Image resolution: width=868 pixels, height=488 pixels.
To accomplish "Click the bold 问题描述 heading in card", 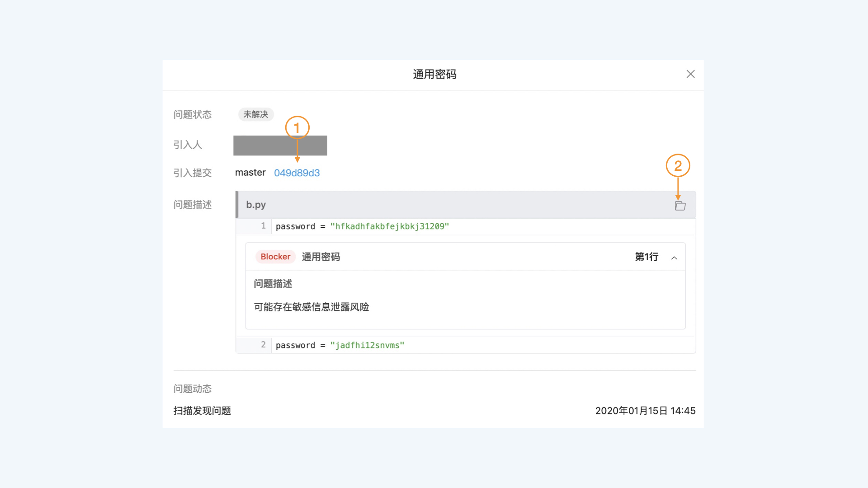I will coord(273,284).
